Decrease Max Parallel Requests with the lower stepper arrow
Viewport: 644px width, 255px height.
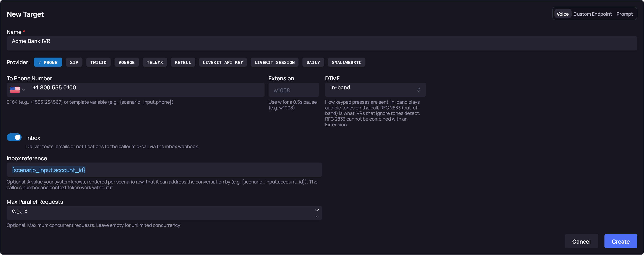(x=317, y=217)
